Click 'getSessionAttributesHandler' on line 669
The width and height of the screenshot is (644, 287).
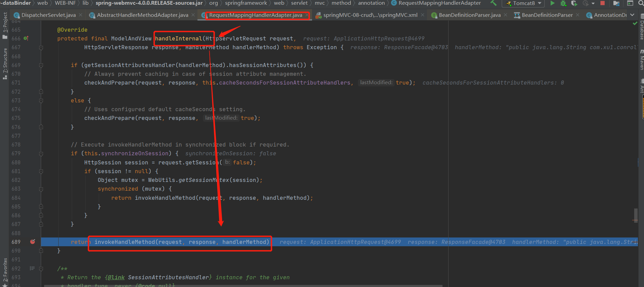click(130, 65)
